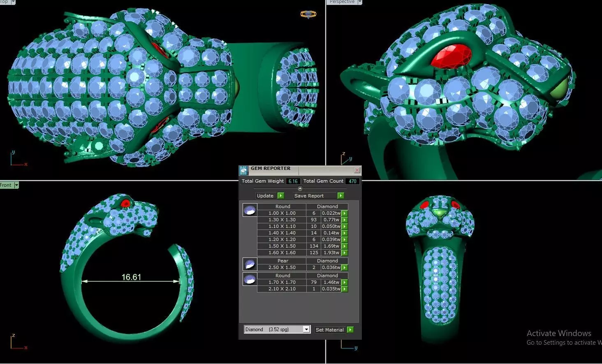
Task: Click the Total Gem Weight value 6.16
Action: [293, 181]
